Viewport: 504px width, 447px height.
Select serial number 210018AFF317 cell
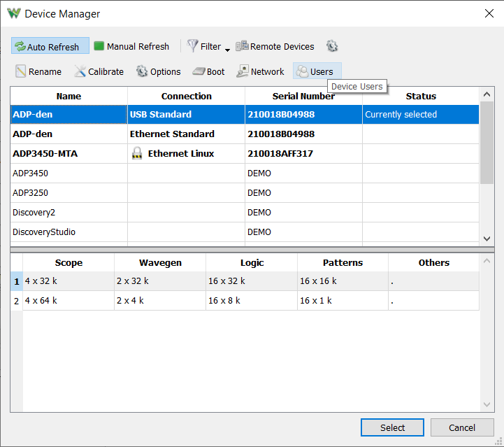[304, 154]
